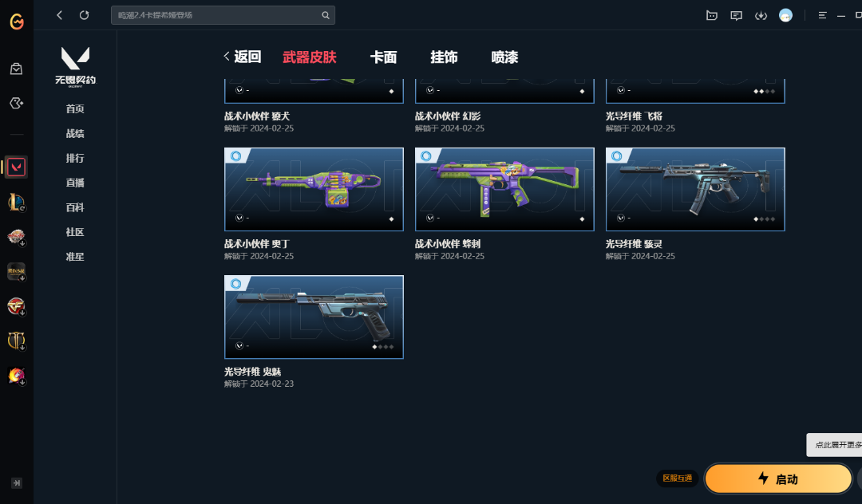Select the 光导纤维 鬼魅 skin thumbnail
862x504 pixels.
point(314,317)
